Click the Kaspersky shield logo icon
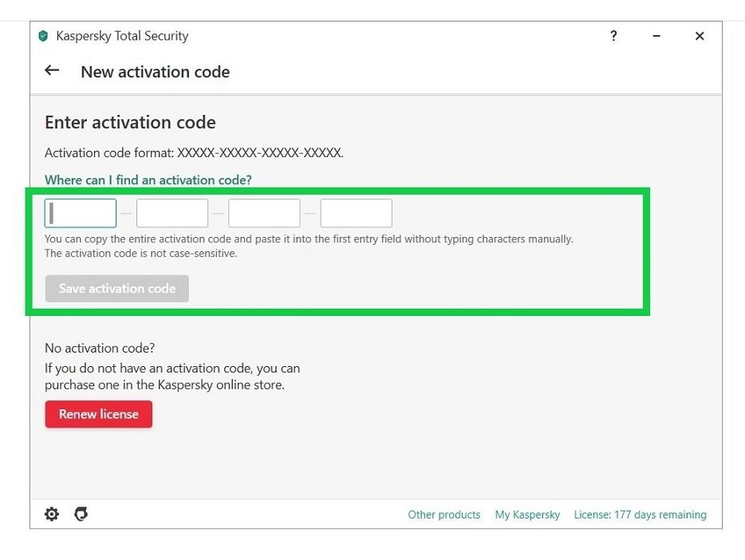This screenshot has height=560, width=745. click(43, 36)
